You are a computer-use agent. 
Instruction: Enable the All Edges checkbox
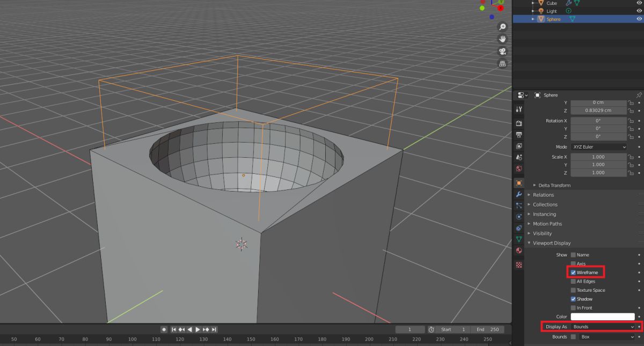tap(573, 281)
